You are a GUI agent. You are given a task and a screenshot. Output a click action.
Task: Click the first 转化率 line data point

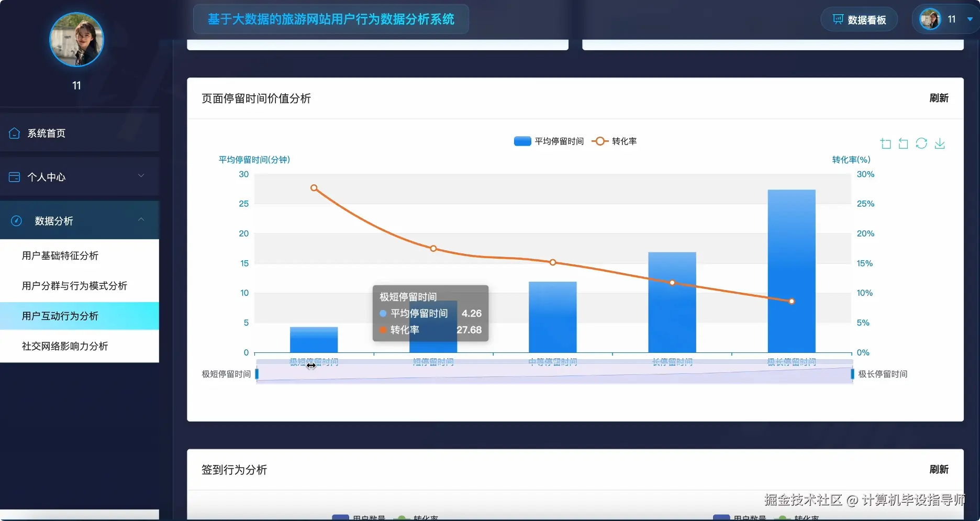[314, 188]
